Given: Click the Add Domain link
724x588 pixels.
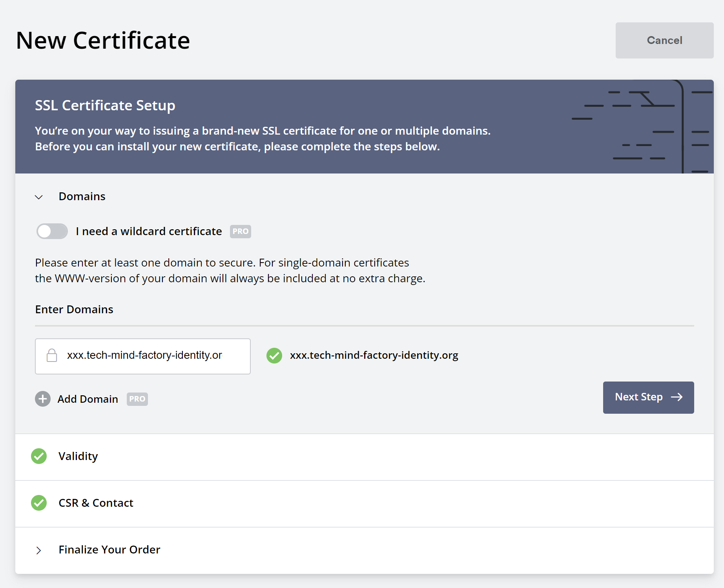Looking at the screenshot, I should 88,399.
